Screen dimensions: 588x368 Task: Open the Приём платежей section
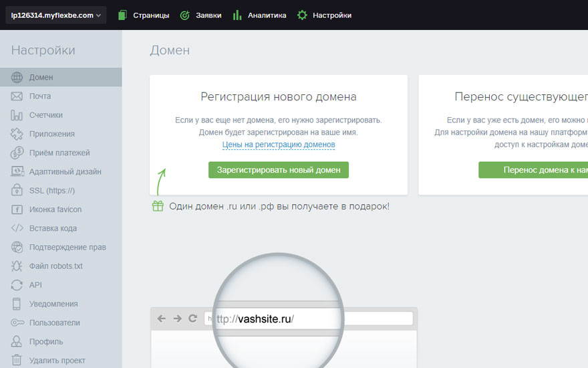(x=61, y=153)
